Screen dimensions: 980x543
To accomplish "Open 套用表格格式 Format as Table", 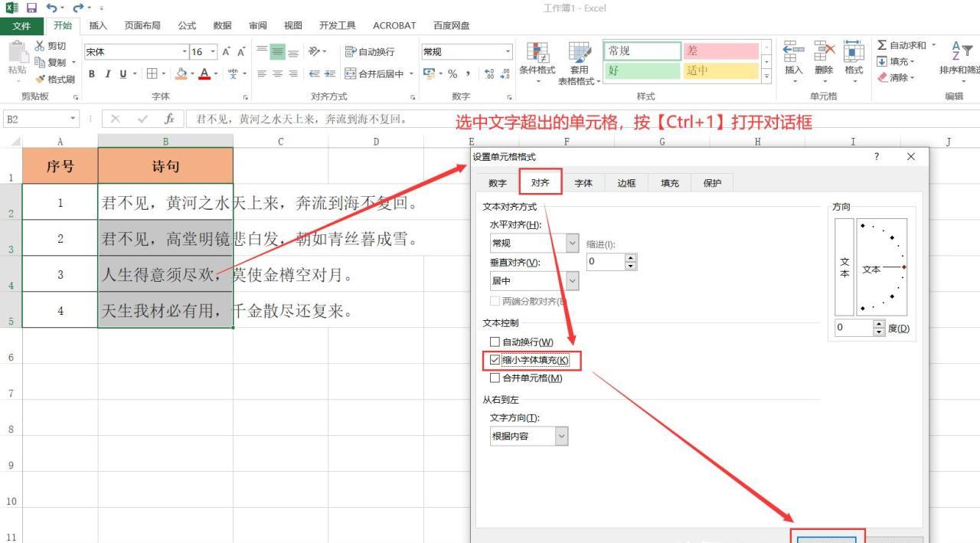I will coord(580,63).
